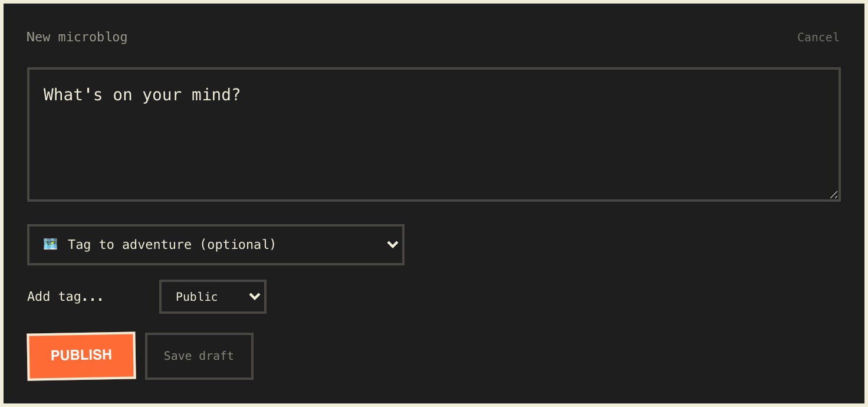Expand the Public visibility dropdown
This screenshot has height=407, width=868.
212,296
